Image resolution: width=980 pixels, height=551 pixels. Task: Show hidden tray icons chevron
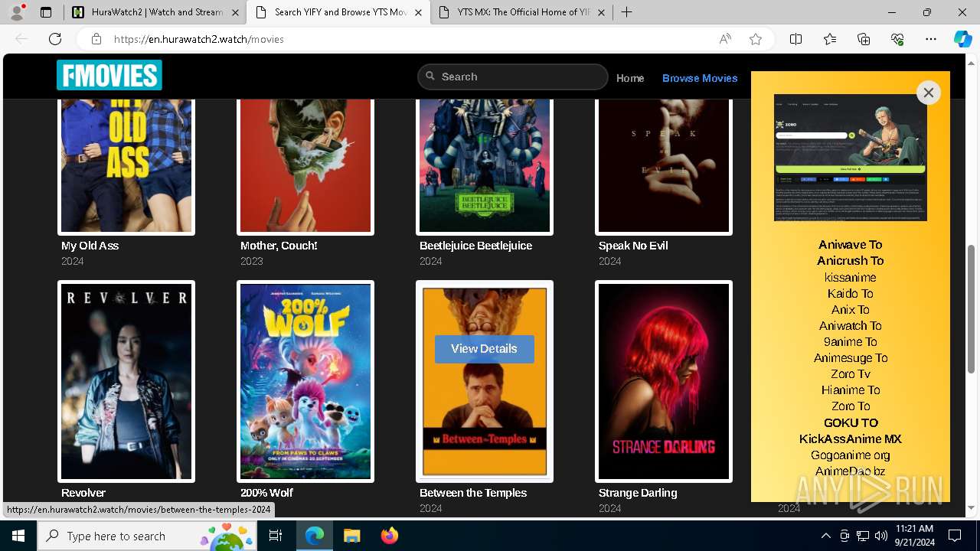[x=825, y=536]
